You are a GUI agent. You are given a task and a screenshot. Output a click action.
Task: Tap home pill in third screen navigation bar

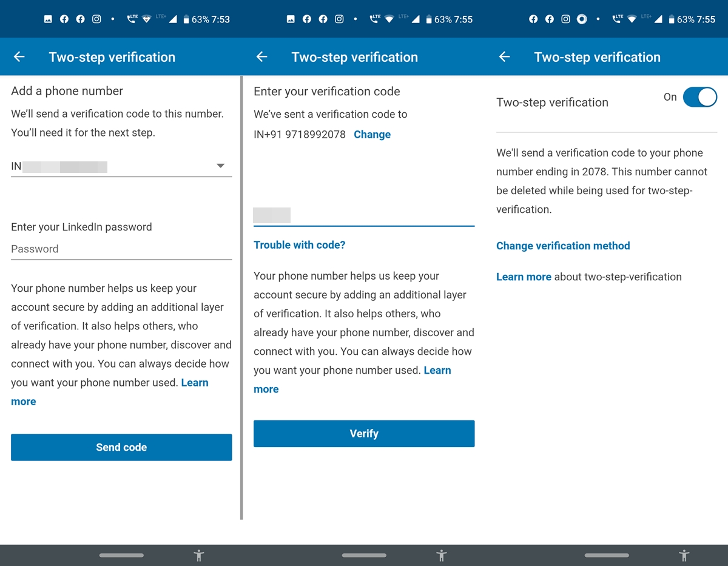[x=607, y=555]
